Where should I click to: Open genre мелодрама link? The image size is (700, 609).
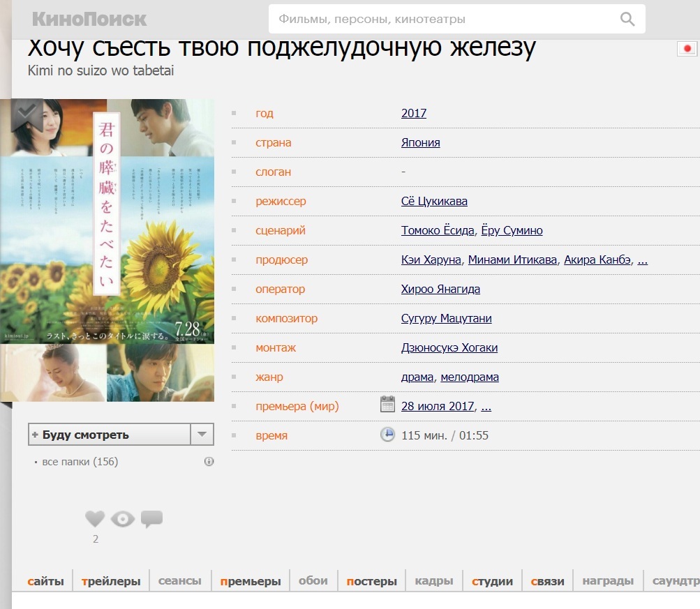tap(470, 377)
